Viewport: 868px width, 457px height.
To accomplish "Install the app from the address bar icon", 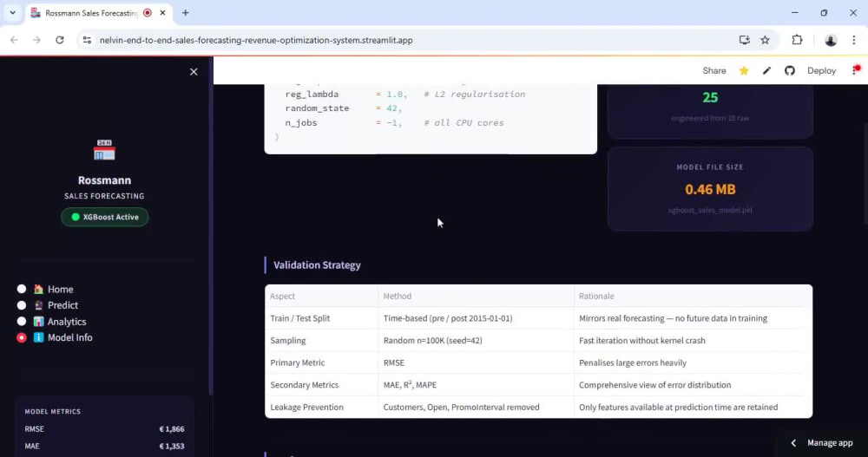I will 744,40.
